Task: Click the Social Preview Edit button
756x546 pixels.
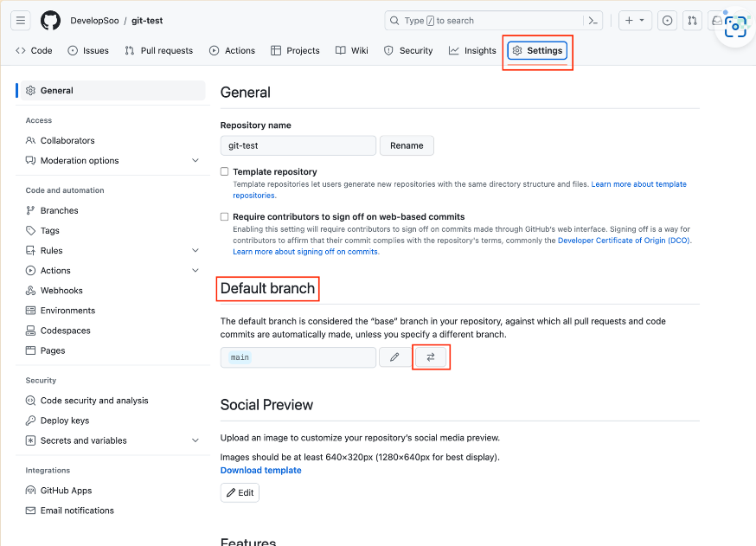Action: [x=240, y=492]
